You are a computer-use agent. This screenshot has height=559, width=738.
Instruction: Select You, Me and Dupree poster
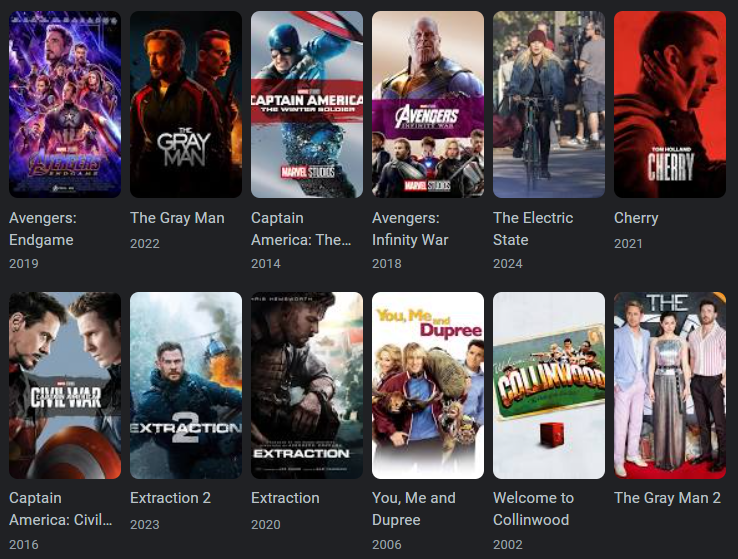tap(428, 385)
